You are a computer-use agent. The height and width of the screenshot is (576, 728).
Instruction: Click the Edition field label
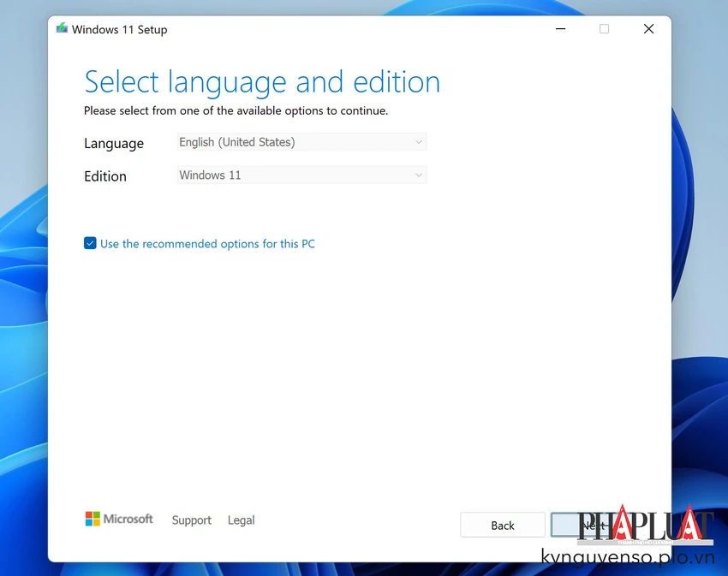point(105,176)
